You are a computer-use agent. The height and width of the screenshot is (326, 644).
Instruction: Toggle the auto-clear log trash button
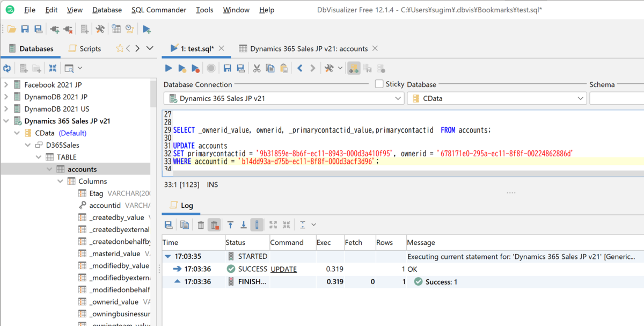[214, 225]
